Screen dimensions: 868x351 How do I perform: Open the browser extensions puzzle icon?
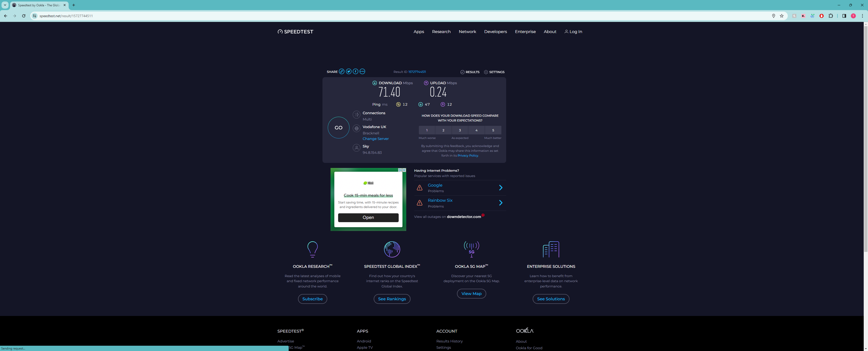pyautogui.click(x=831, y=16)
